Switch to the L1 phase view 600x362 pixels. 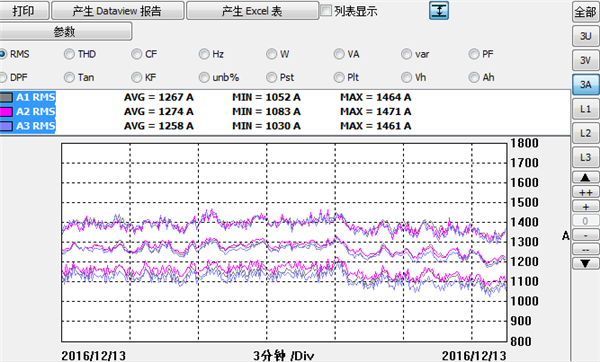click(585, 109)
